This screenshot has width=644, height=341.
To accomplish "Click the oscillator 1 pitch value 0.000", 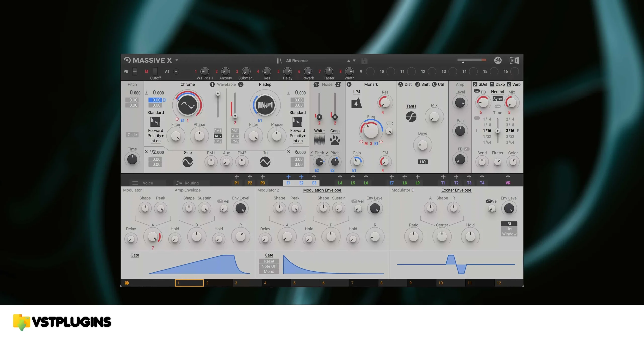I will [158, 93].
